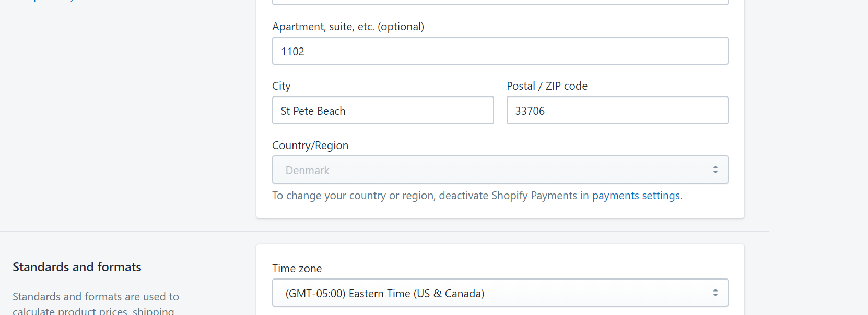Select the Postal / ZIP code field 33706
Viewport: 868px width, 315px height.
[x=617, y=111]
